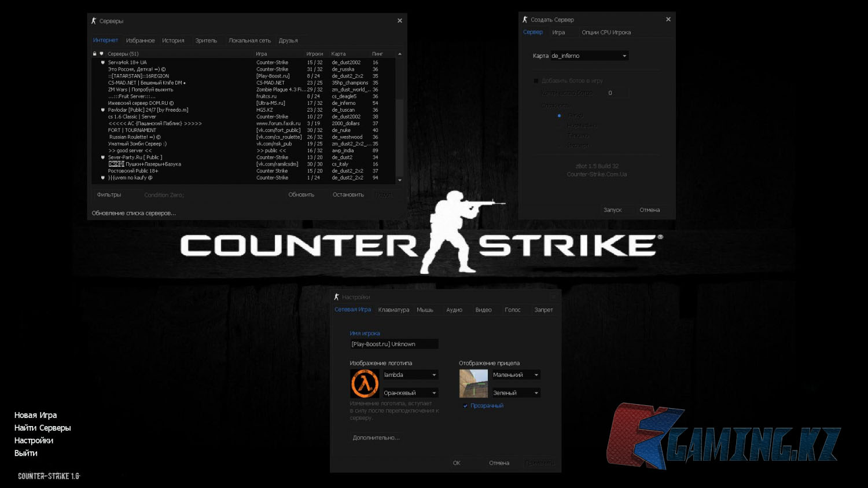Click the Остановить button
This screenshot has width=868, height=488.
pos(348,195)
